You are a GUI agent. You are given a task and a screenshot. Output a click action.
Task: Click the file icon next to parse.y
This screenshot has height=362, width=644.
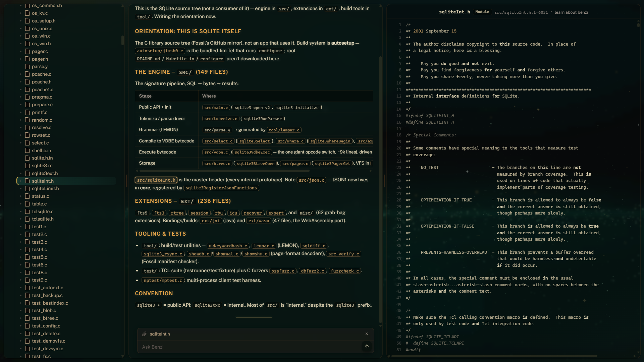click(x=28, y=67)
